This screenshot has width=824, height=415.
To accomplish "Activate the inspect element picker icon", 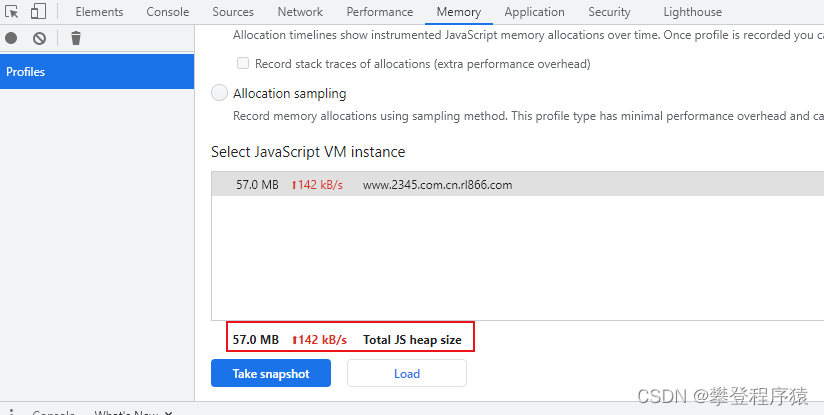I will coord(12,12).
